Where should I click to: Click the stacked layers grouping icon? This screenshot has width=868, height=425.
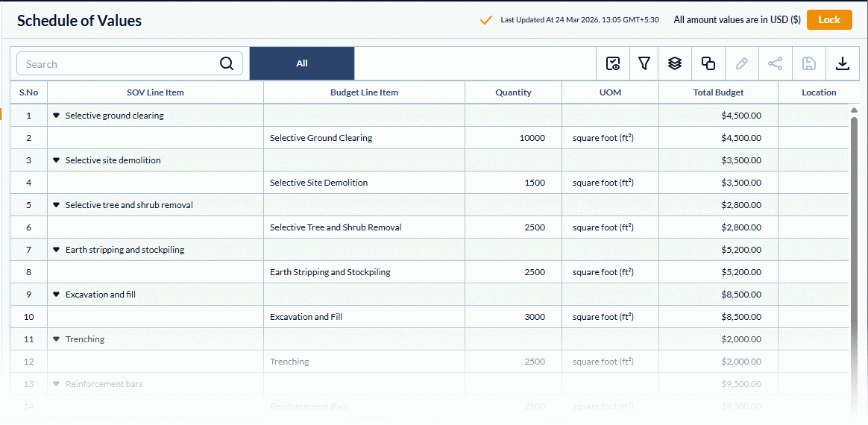[x=674, y=63]
